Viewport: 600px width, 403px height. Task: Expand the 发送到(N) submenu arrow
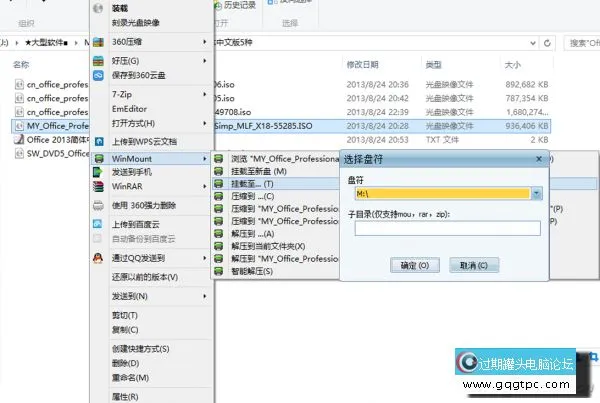[205, 296]
